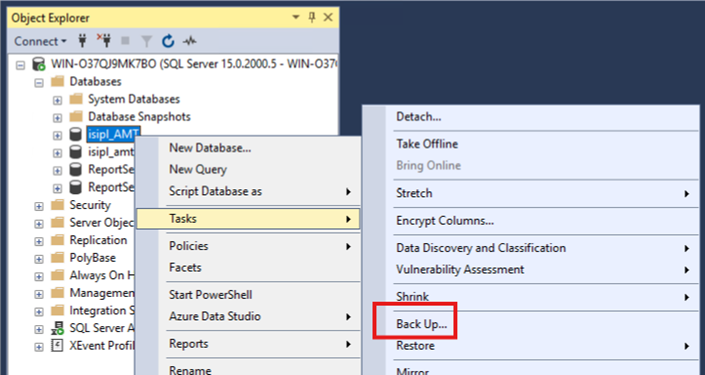This screenshot has height=375, width=705.
Task: Toggle Auto Hide pin of Object Explorer
Action: (x=312, y=18)
